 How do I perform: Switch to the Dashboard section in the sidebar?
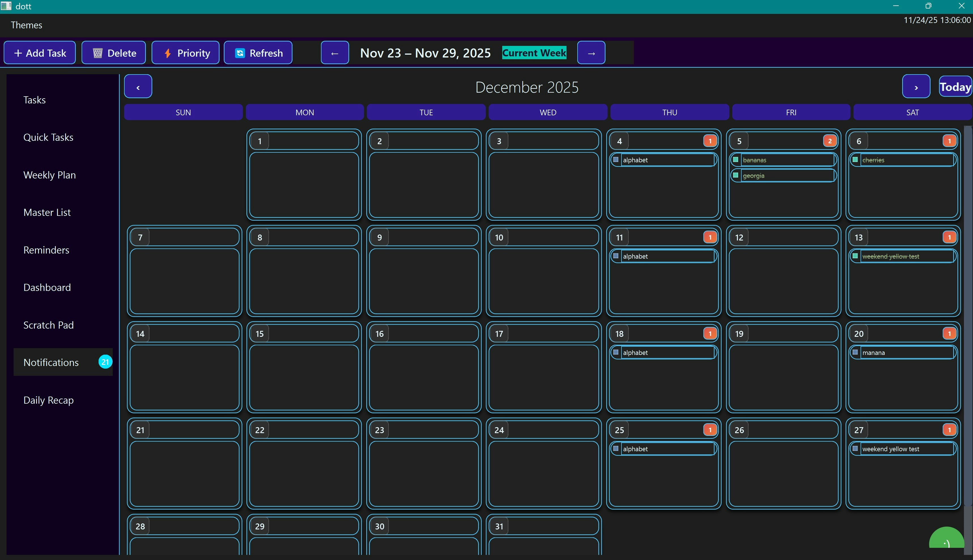47,287
